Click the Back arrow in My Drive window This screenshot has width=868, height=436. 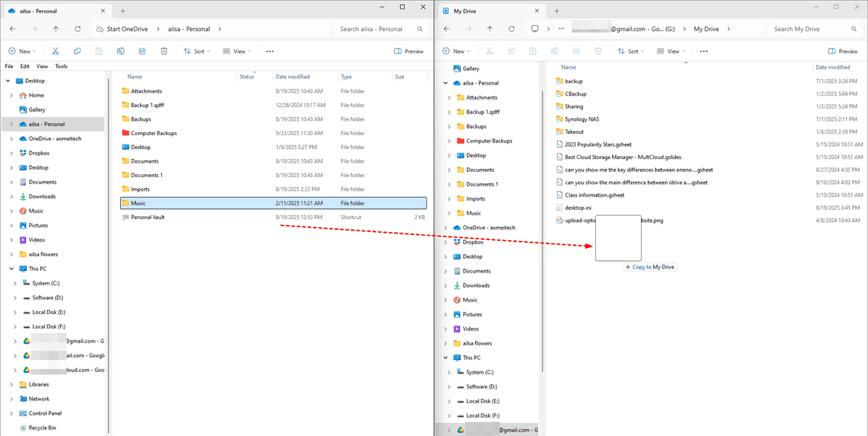coord(446,29)
